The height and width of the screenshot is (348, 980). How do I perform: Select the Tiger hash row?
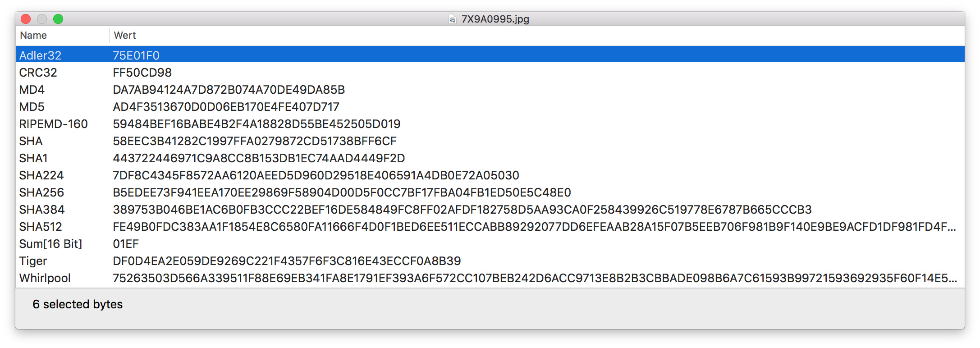coord(33,261)
